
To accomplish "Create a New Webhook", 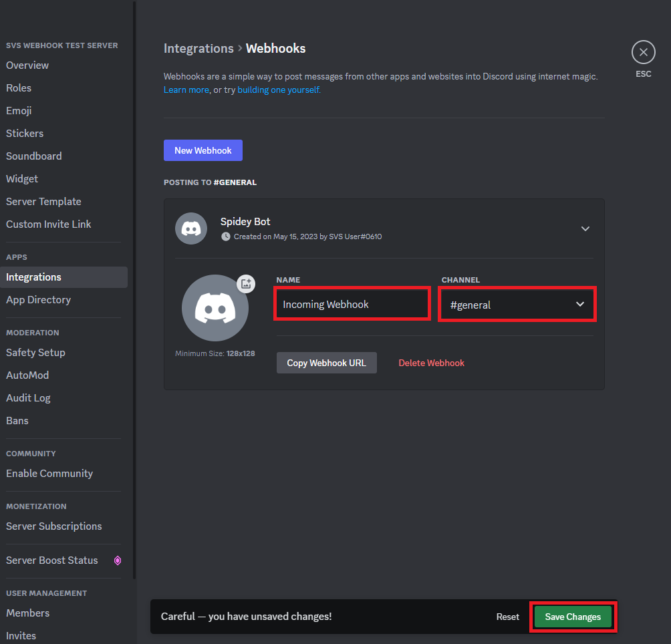I will click(203, 150).
